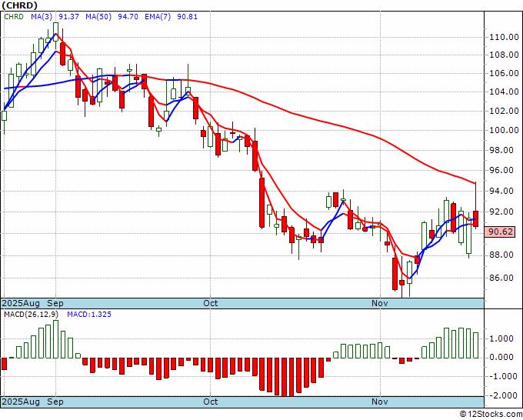523x420 pixels.
Task: Click 2025Aug on price chart date axis
Action: (x=21, y=303)
